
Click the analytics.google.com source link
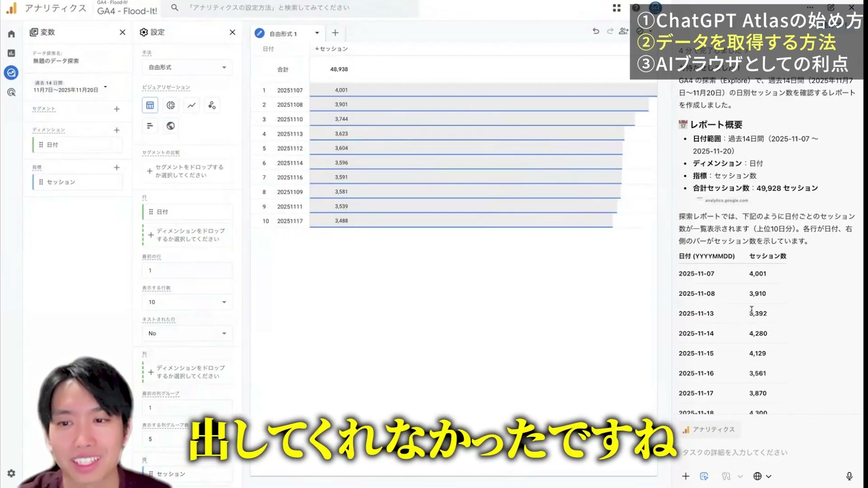point(726,200)
